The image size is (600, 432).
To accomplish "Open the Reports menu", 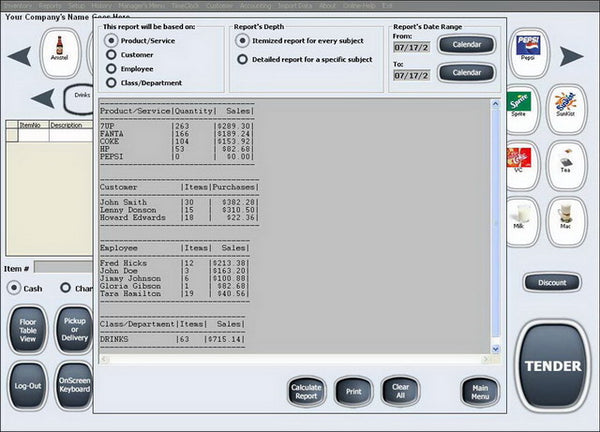I will [x=50, y=5].
